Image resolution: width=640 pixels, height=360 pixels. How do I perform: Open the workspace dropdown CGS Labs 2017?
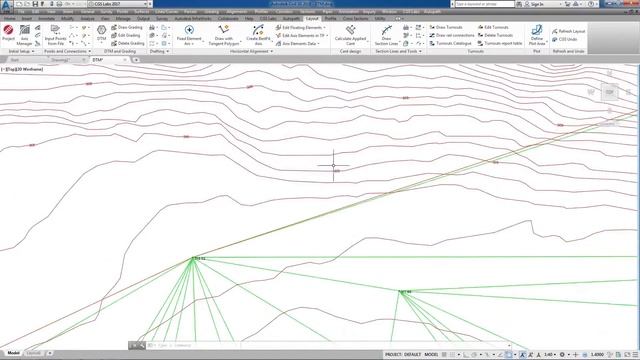click(x=118, y=4)
